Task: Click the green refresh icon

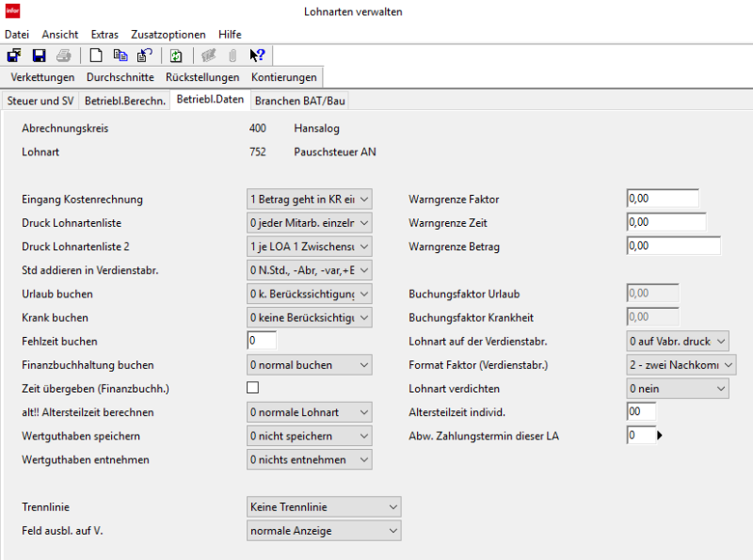Action: tap(176, 56)
